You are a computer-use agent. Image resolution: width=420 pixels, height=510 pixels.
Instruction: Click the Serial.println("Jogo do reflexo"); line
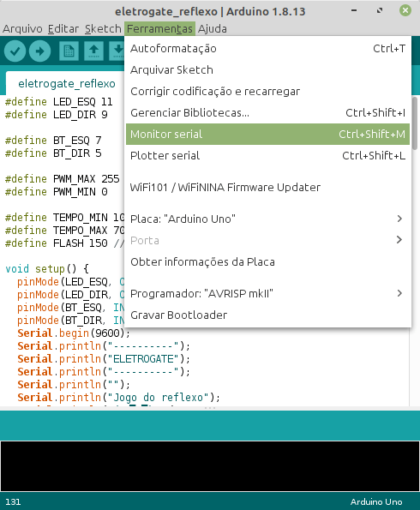(118, 398)
